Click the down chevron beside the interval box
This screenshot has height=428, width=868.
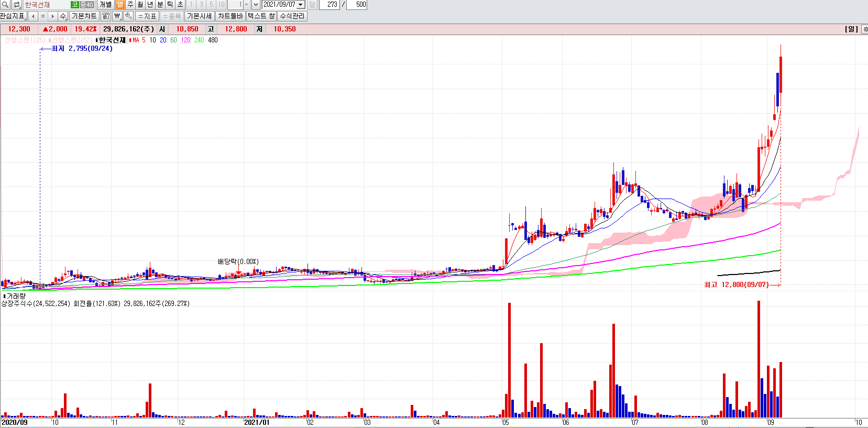click(x=256, y=5)
